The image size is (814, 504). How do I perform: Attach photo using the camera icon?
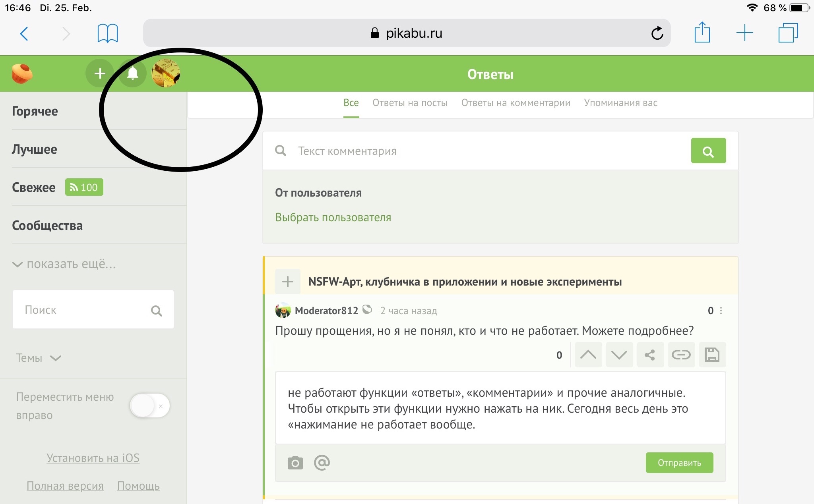coord(295,463)
